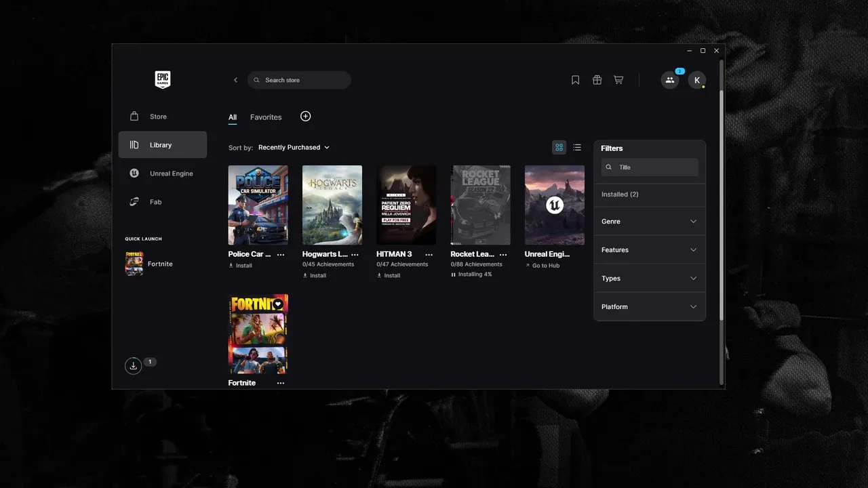Image resolution: width=868 pixels, height=488 pixels.
Task: Expand the Features filter
Action: (650, 250)
